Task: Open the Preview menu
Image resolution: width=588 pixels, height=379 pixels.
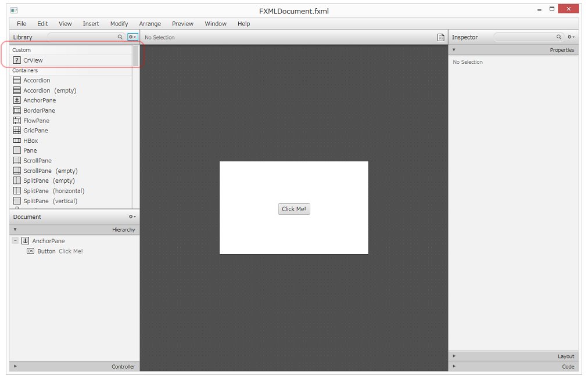Action: (x=182, y=24)
